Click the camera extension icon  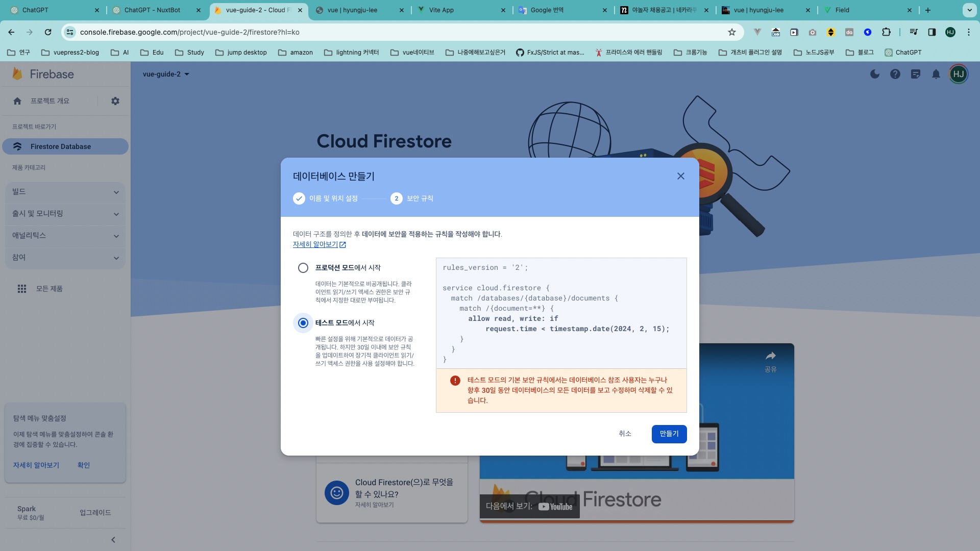pos(812,32)
